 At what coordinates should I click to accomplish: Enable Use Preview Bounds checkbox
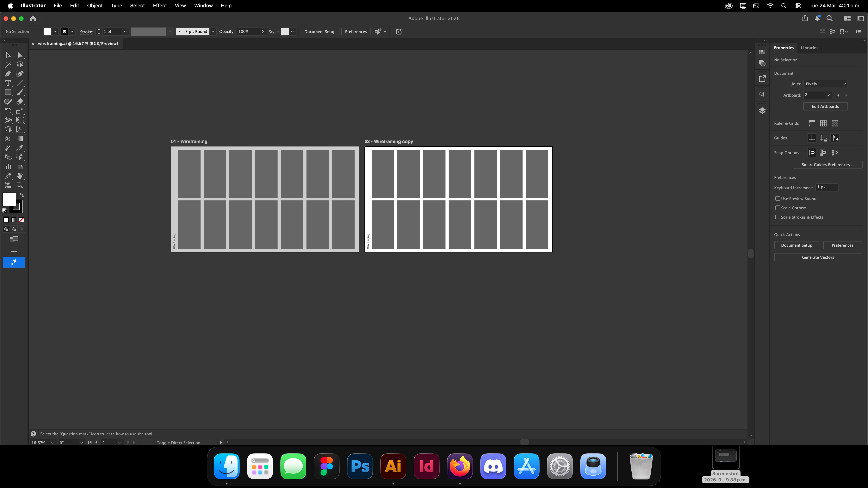pos(778,198)
